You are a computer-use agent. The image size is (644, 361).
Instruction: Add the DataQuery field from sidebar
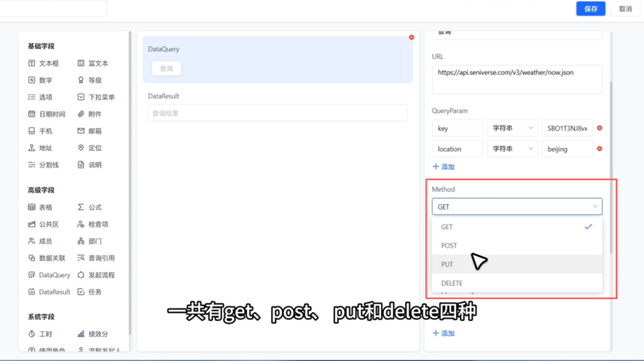click(49, 274)
